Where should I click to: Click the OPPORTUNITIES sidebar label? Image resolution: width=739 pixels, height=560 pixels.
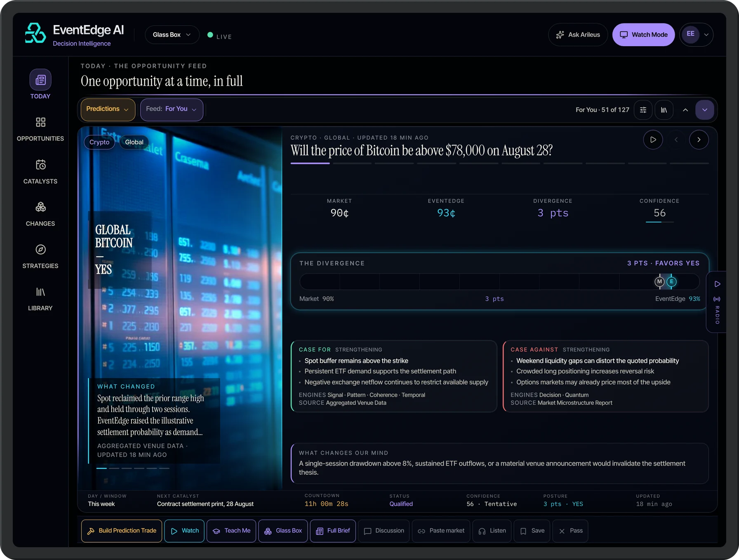click(x=40, y=138)
